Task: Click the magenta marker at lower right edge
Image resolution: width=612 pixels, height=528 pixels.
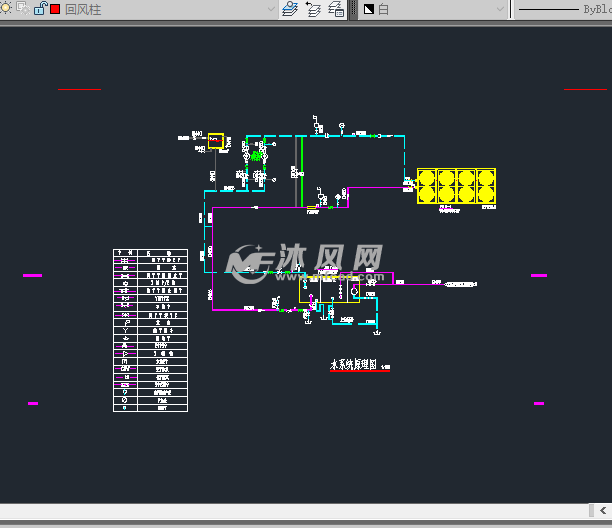Action: 539,404
